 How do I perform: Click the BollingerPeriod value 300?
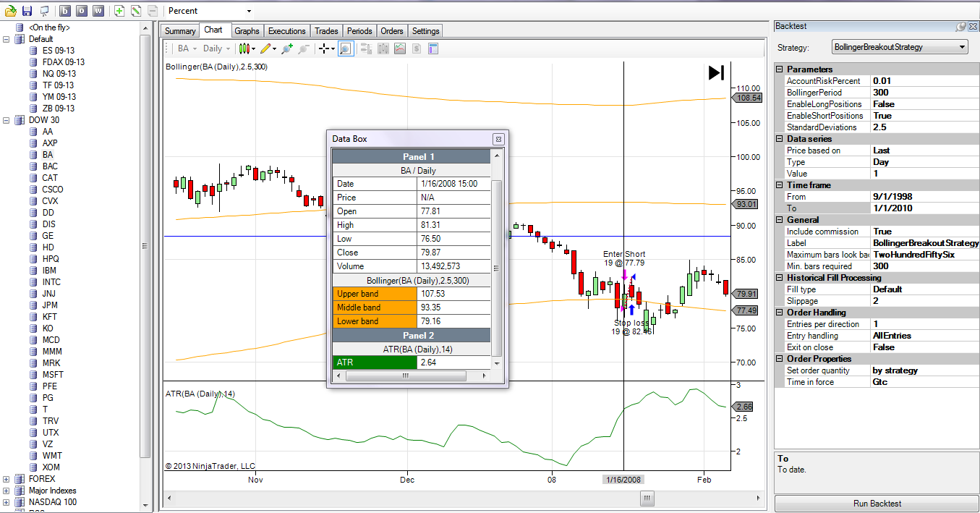pyautogui.click(x=924, y=93)
